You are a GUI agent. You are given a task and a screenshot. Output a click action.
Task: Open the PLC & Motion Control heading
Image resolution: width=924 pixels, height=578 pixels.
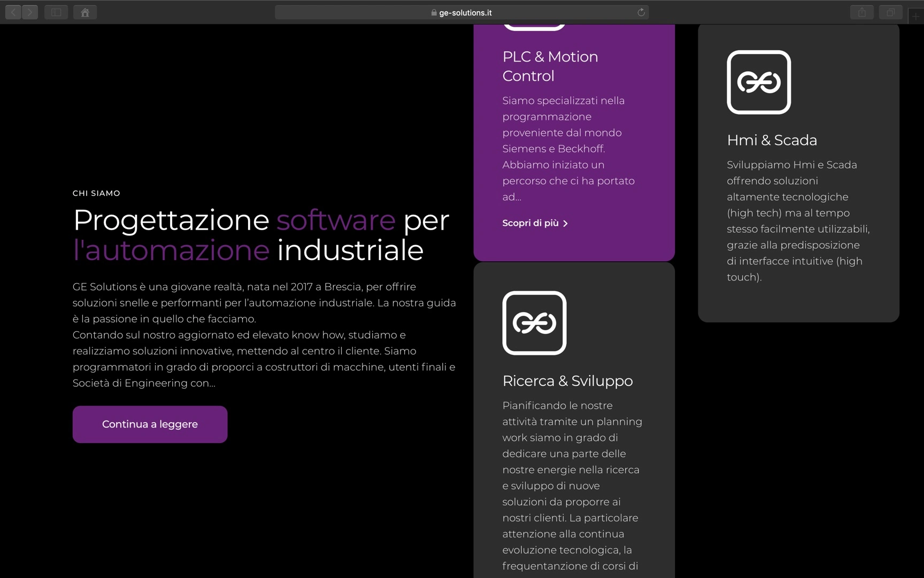[x=550, y=66]
